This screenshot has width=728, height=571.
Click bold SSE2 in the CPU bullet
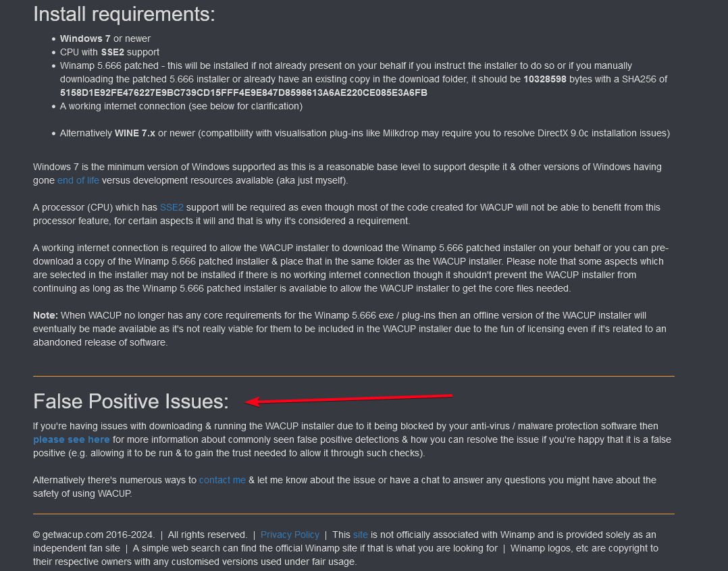112,52
